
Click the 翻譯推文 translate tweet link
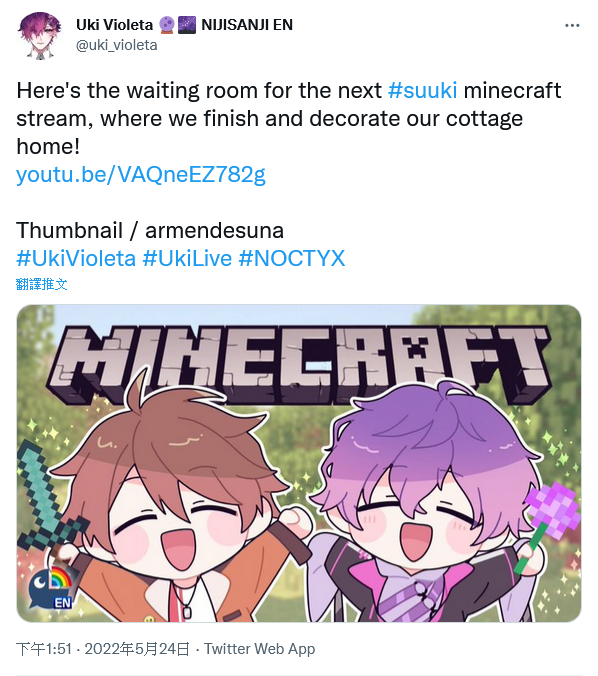pyautogui.click(x=41, y=284)
